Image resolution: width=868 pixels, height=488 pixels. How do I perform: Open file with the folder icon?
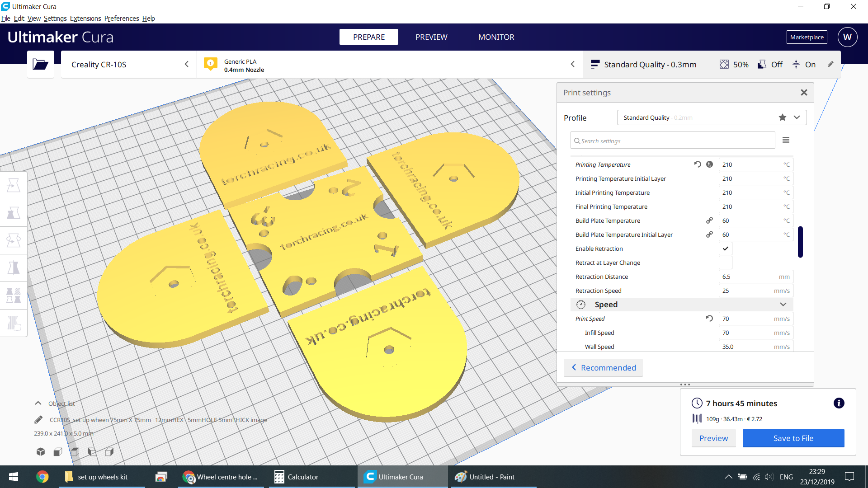[41, 64]
